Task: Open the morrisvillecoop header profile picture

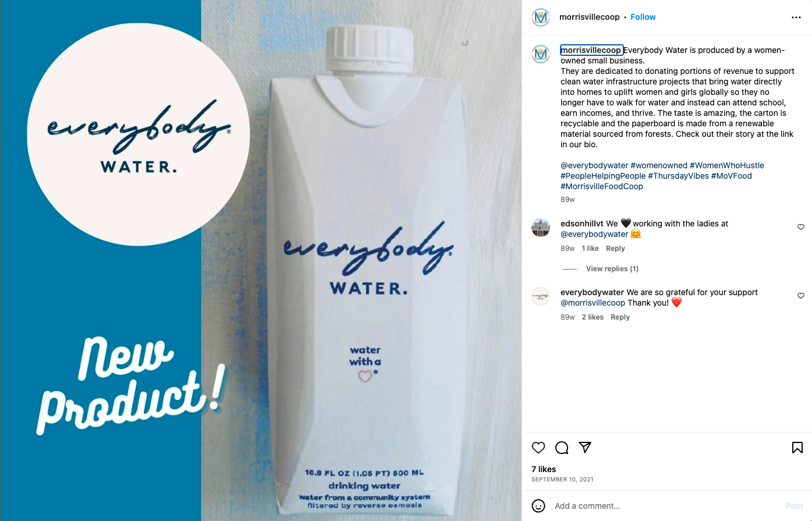Action: point(541,17)
